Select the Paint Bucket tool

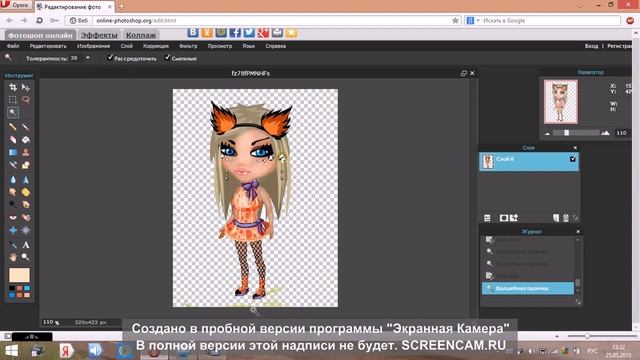click(x=26, y=140)
